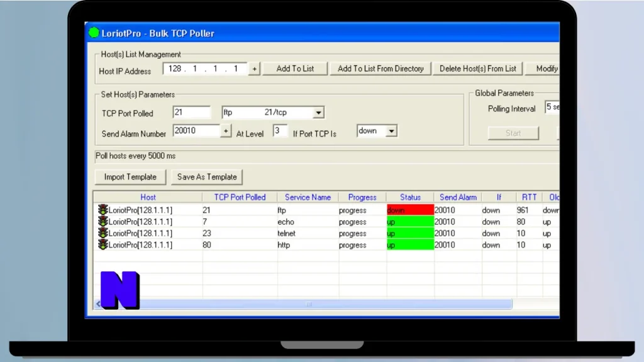Click the Send Alarm Number field
This screenshot has width=644, height=362.
point(197,131)
